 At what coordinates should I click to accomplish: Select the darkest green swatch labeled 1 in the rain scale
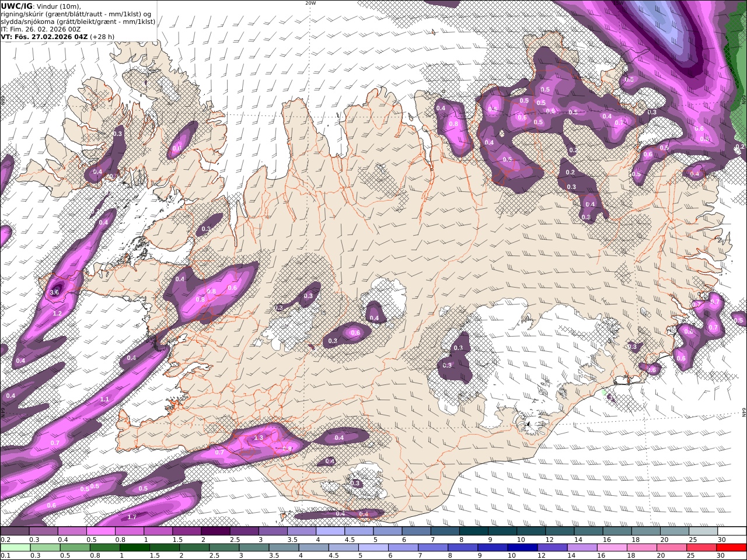click(134, 548)
